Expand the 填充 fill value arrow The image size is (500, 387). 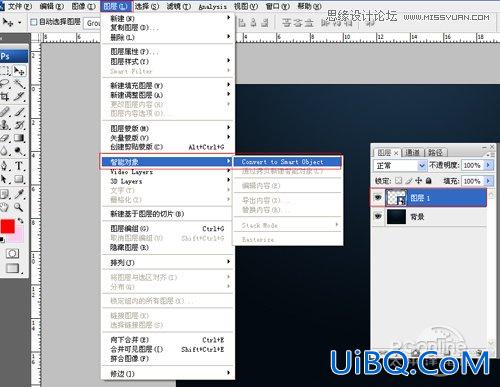pyautogui.click(x=488, y=181)
